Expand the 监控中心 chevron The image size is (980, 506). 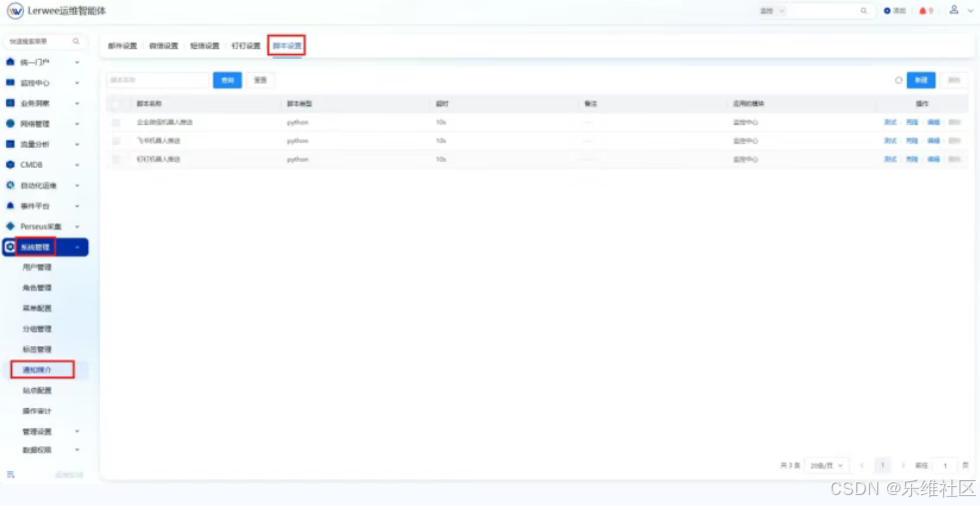point(77,83)
